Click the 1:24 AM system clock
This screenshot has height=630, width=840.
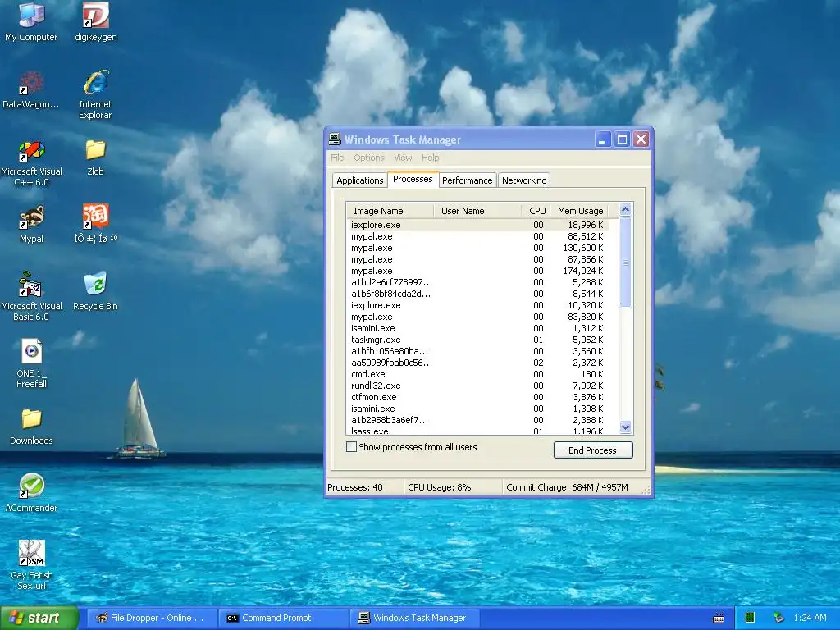(810, 618)
